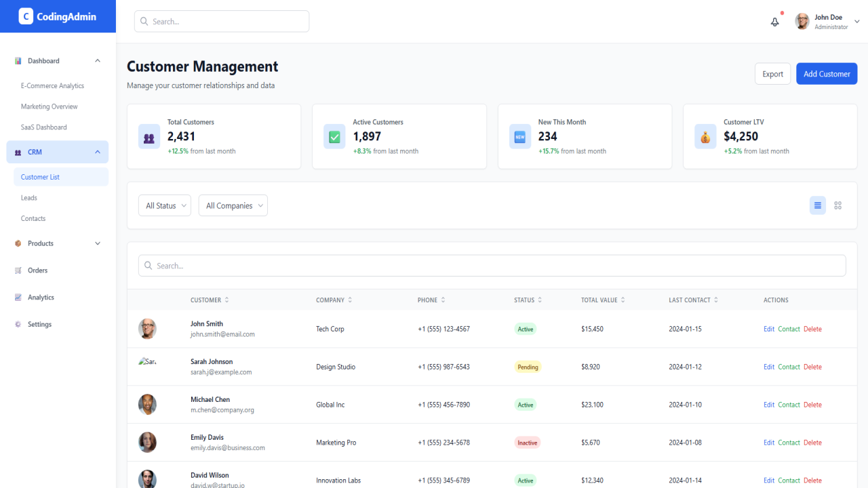Open the All Status dropdown

click(165, 205)
